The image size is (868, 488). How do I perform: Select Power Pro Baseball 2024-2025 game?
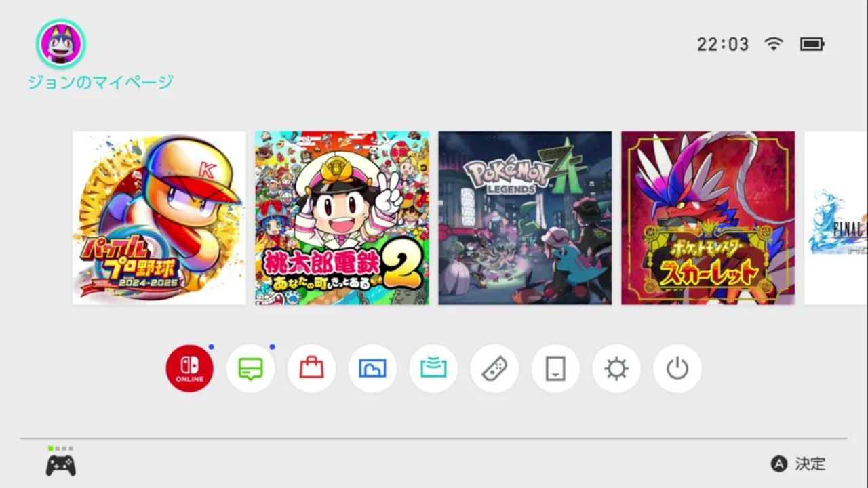pyautogui.click(x=159, y=218)
